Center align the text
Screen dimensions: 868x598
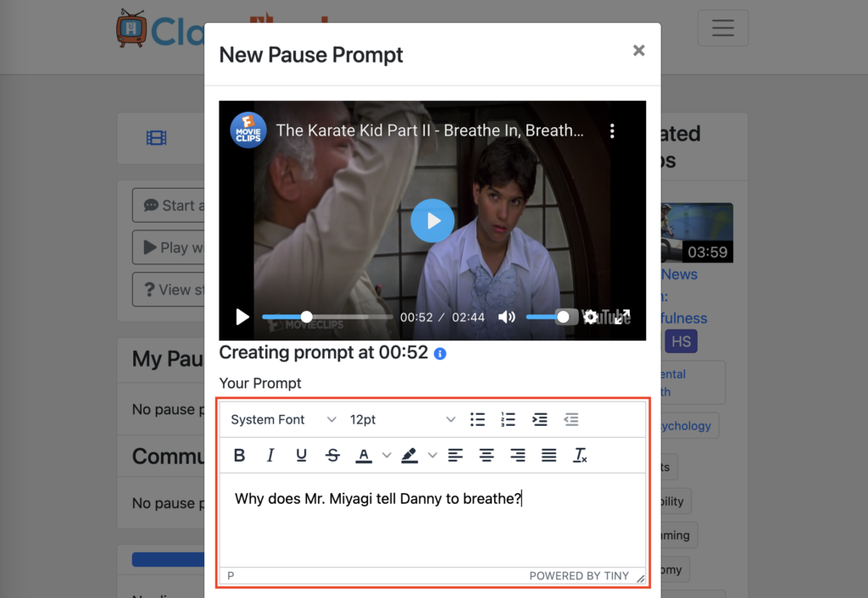487,456
